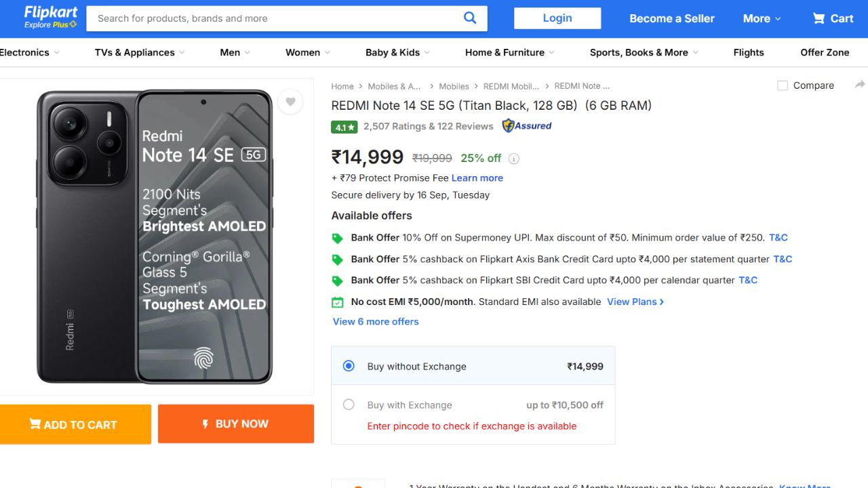Expand the Women category menu

tap(308, 52)
